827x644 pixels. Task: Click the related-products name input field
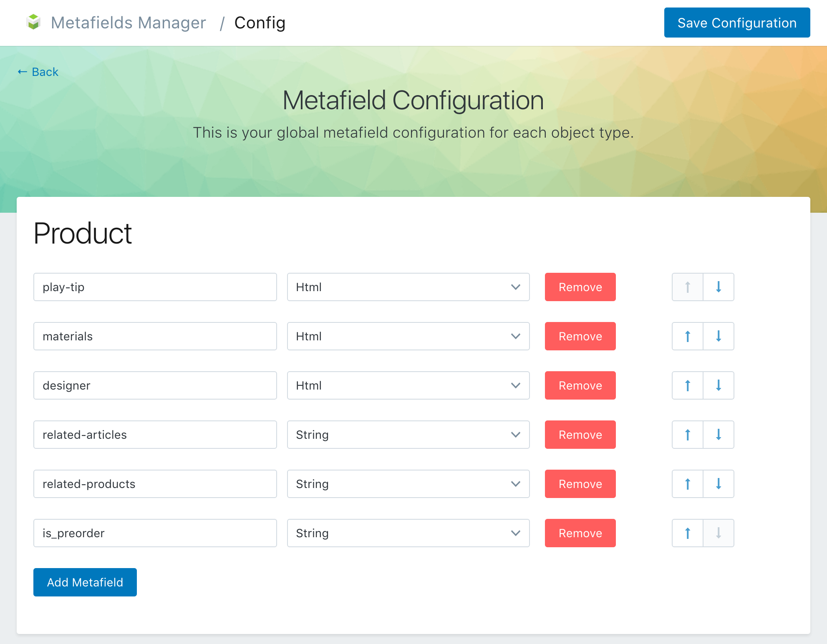(155, 484)
